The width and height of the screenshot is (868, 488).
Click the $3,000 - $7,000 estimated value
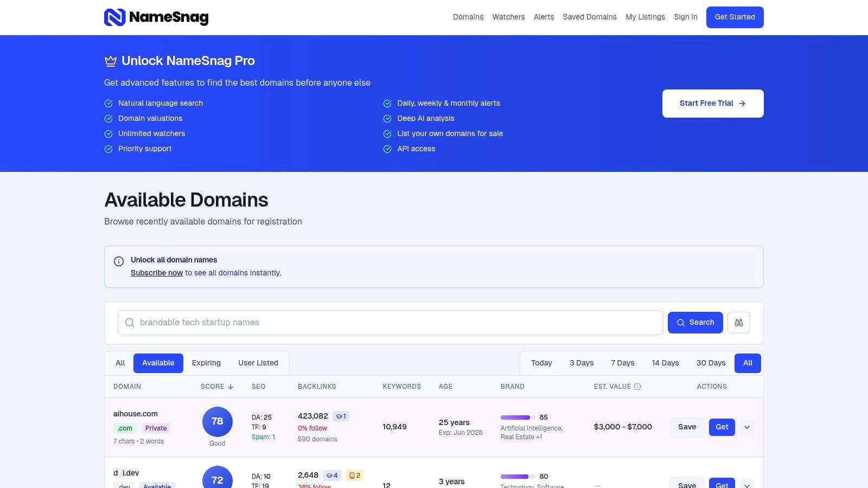coord(623,427)
